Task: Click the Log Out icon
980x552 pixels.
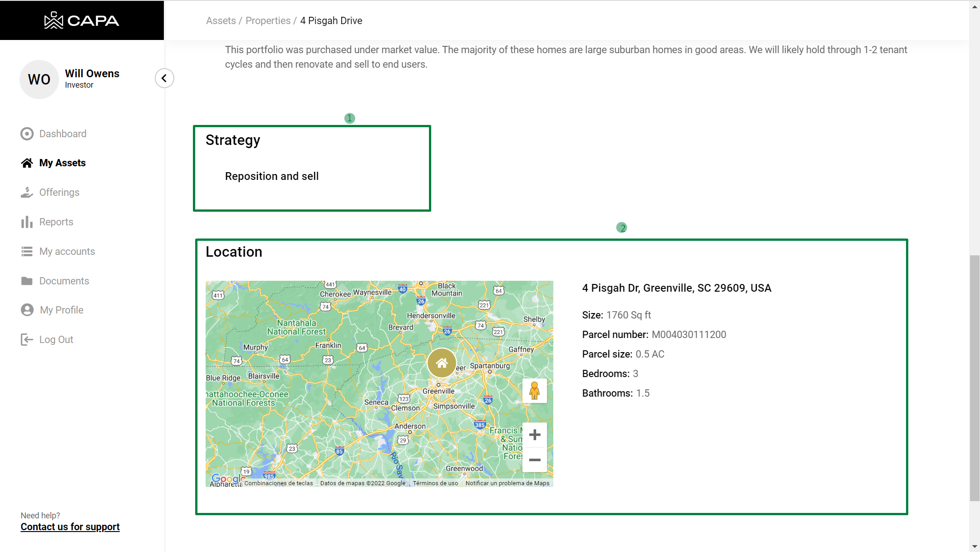Action: point(27,340)
